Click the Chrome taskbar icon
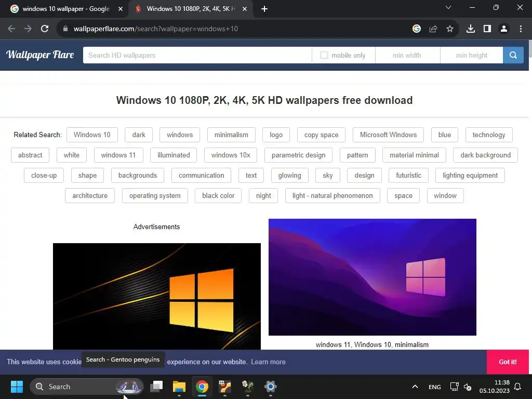Image resolution: width=532 pixels, height=399 pixels. point(202,387)
